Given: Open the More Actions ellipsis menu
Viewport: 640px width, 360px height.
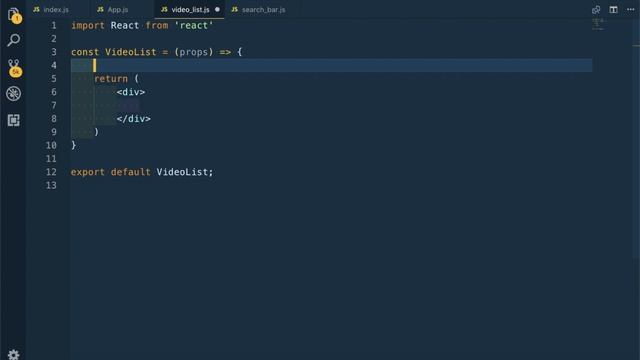Looking at the screenshot, I should 630,9.
